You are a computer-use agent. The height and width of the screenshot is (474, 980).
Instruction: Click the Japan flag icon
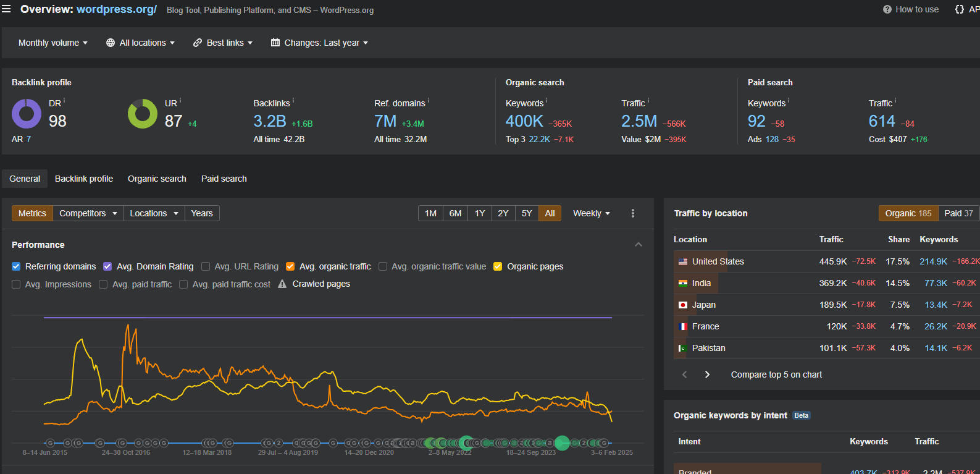click(683, 305)
